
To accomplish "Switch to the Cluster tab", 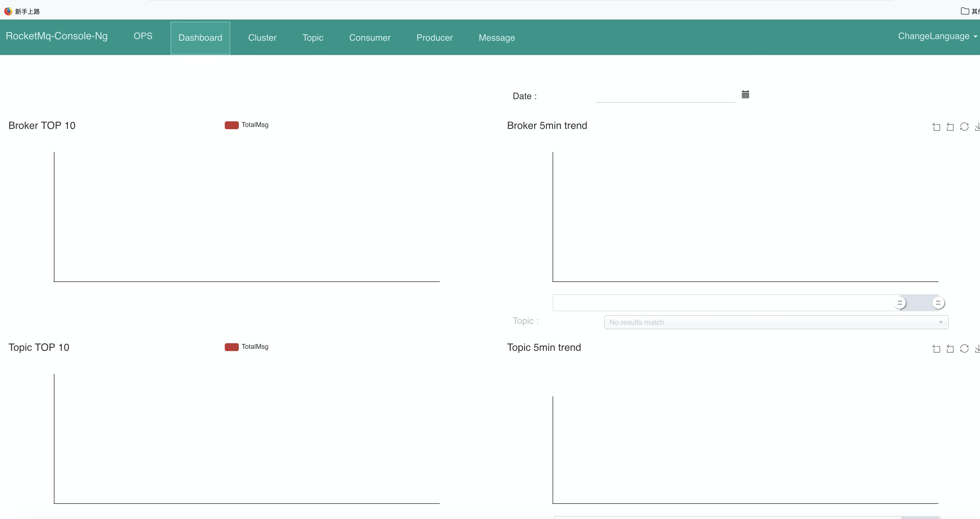I will (x=262, y=38).
